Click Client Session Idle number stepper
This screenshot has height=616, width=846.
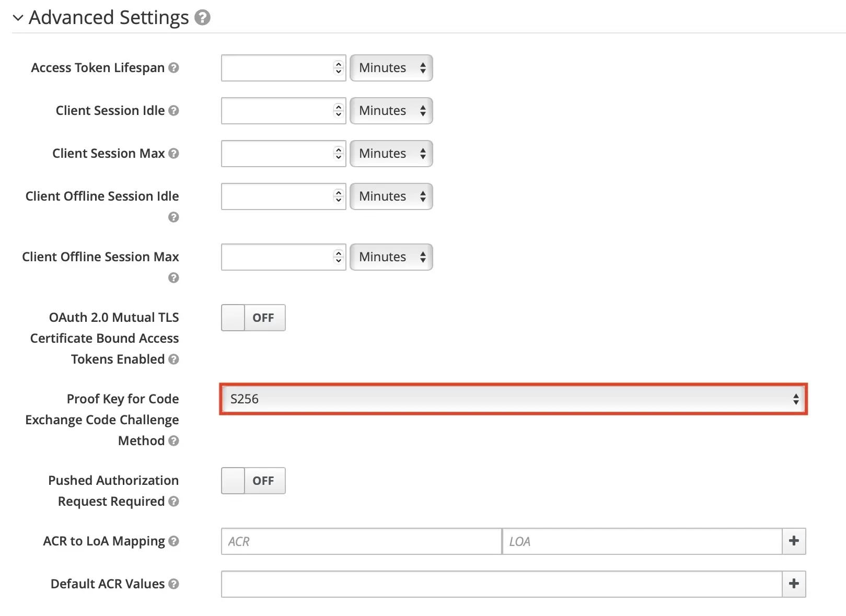coord(339,111)
